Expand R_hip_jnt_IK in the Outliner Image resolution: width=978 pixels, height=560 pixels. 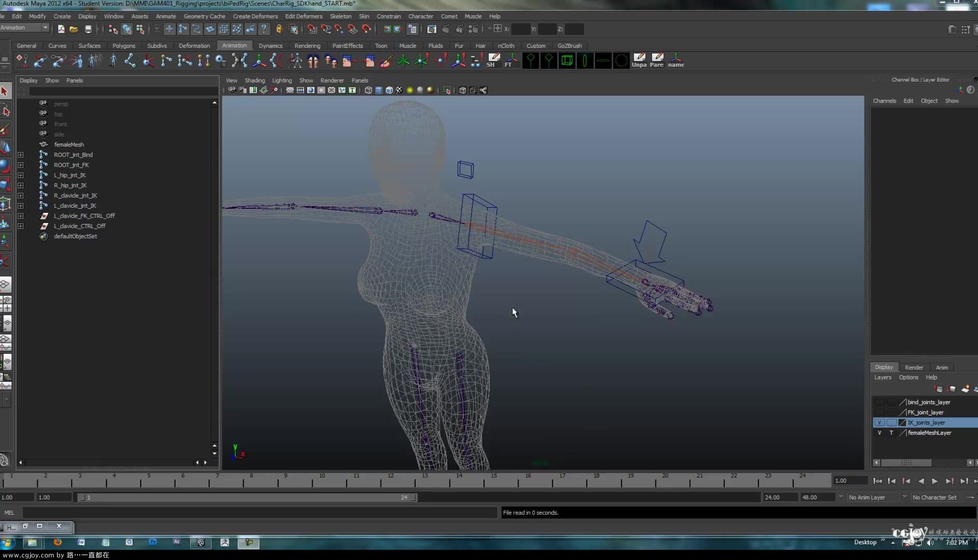tap(21, 185)
